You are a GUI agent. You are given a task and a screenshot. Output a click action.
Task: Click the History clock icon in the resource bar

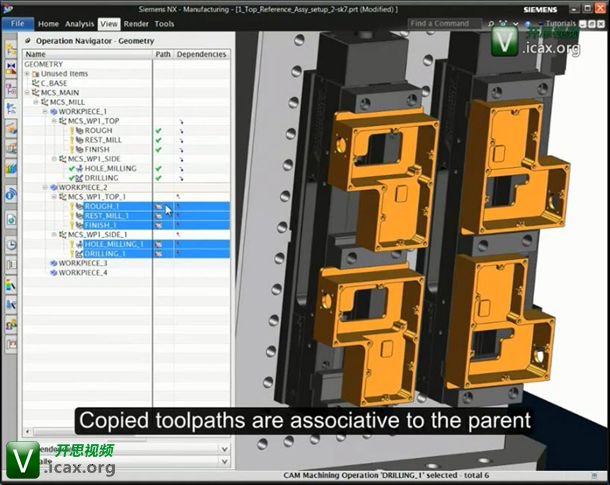pos(10,243)
